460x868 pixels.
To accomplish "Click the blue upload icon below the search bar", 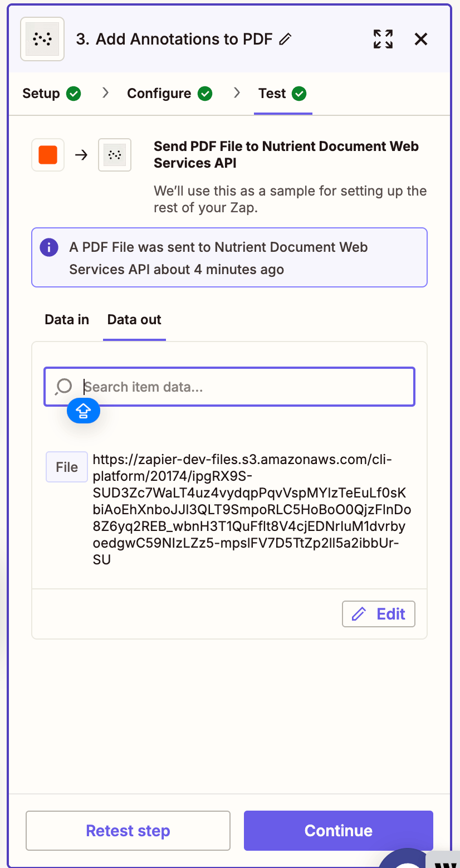I will pyautogui.click(x=84, y=411).
